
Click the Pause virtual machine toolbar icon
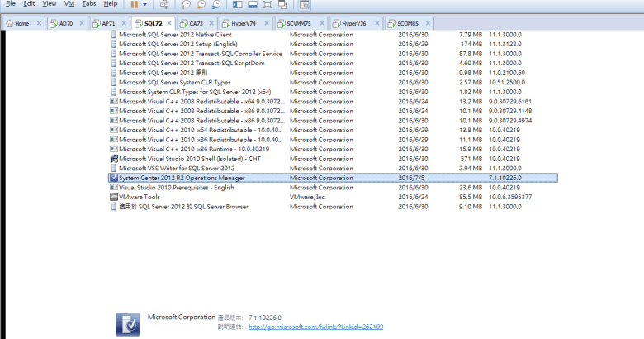click(x=134, y=4)
